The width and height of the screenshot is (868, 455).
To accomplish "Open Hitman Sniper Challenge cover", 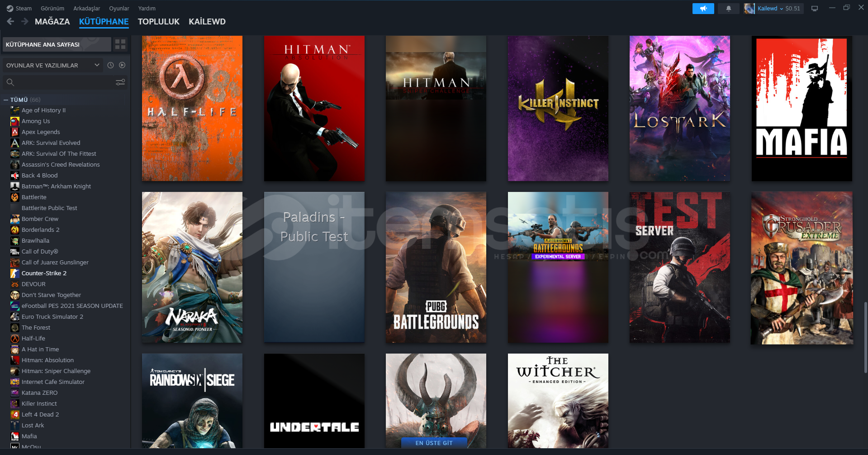I will click(436, 109).
